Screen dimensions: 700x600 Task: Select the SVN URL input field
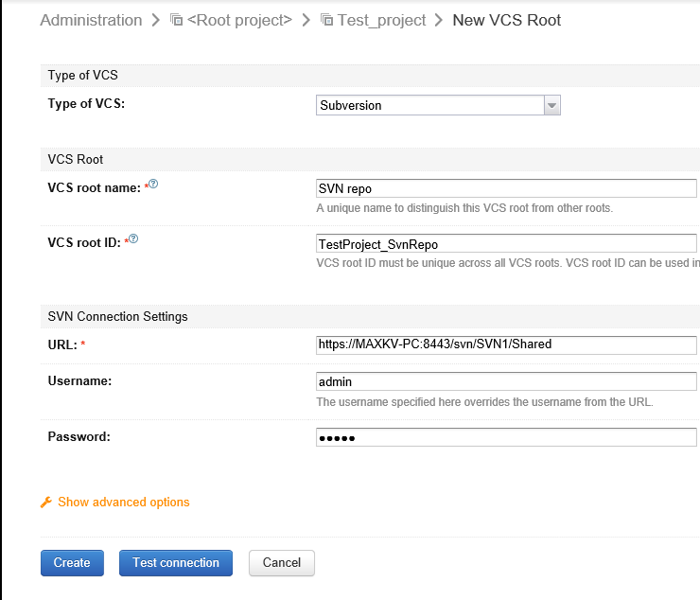tap(506, 344)
